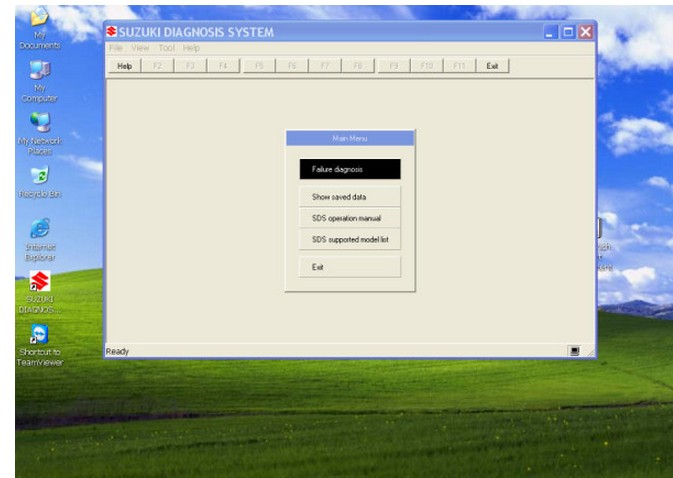Open the Tool menu
The width and height of the screenshot is (673, 478).
tap(167, 48)
